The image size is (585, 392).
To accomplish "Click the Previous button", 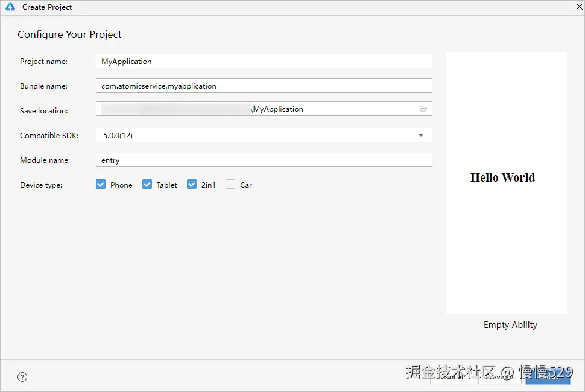I will tap(500, 377).
